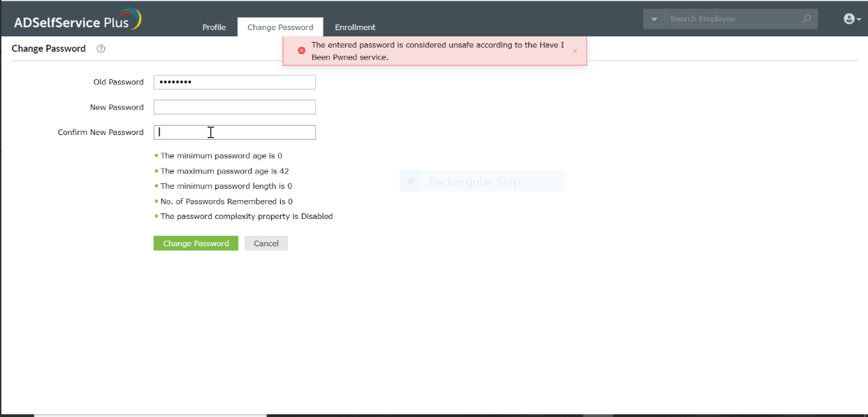The image size is (868, 417).
Task: Focus the New Password field
Action: point(234,106)
